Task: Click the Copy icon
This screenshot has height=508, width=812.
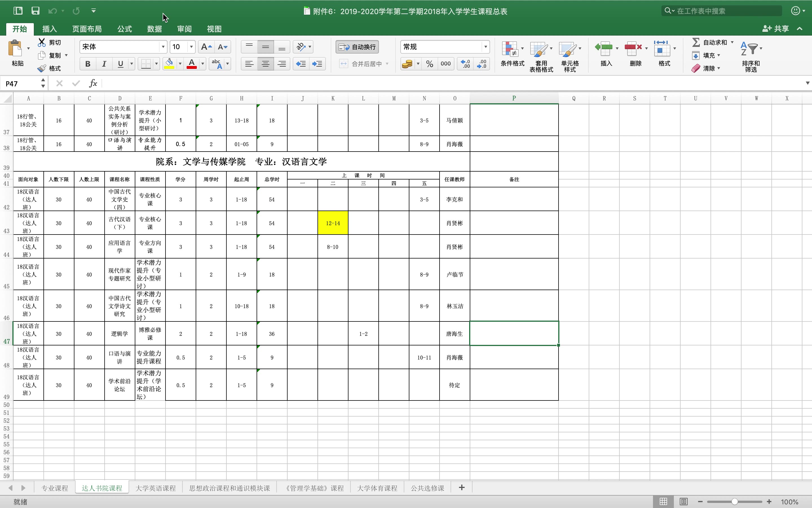Action: pos(42,55)
